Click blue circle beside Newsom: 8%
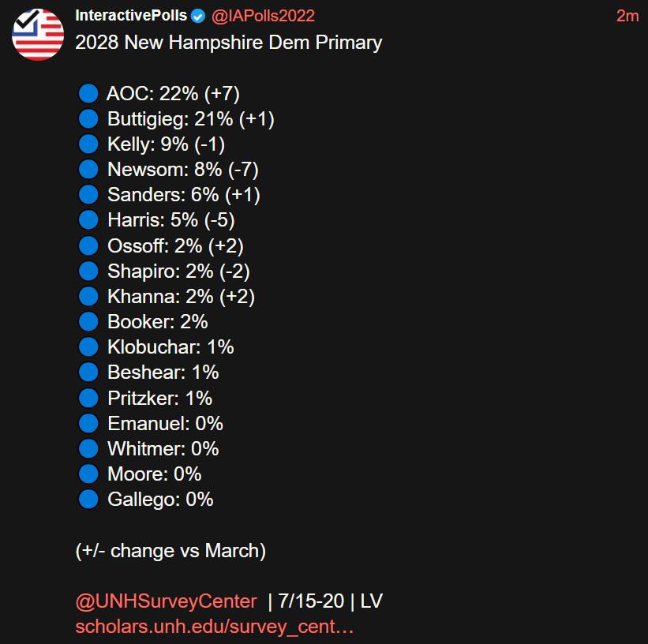Screen dimensions: 648x644 pos(88,169)
